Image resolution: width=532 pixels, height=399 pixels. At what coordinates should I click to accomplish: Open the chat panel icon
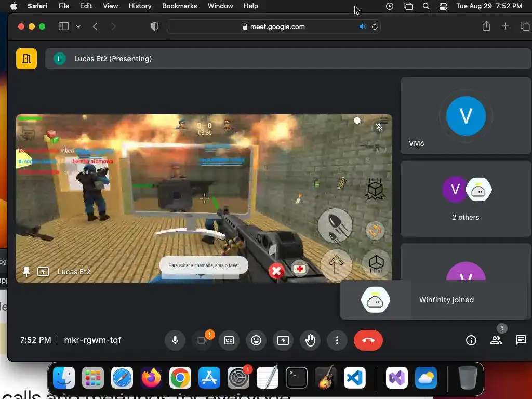(521, 340)
